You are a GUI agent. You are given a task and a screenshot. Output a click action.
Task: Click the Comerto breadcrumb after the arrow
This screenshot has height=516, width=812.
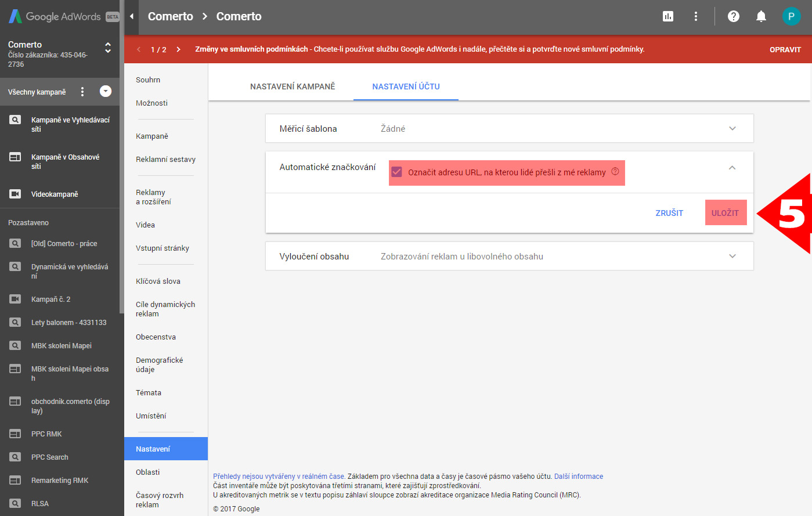pos(239,16)
